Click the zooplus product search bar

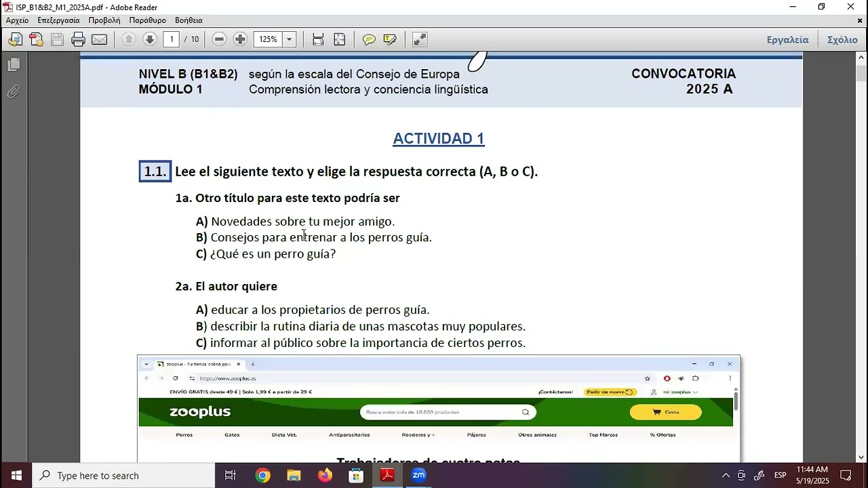(448, 412)
